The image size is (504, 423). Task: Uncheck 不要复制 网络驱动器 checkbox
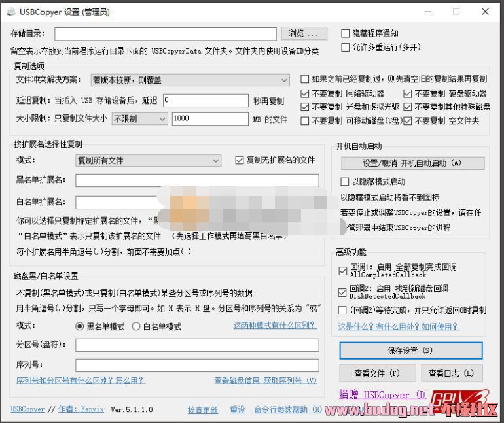[305, 93]
